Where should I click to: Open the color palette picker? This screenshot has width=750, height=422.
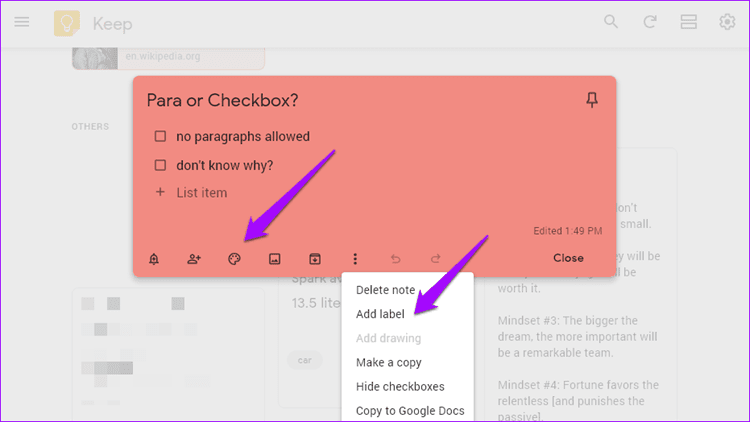point(234,259)
